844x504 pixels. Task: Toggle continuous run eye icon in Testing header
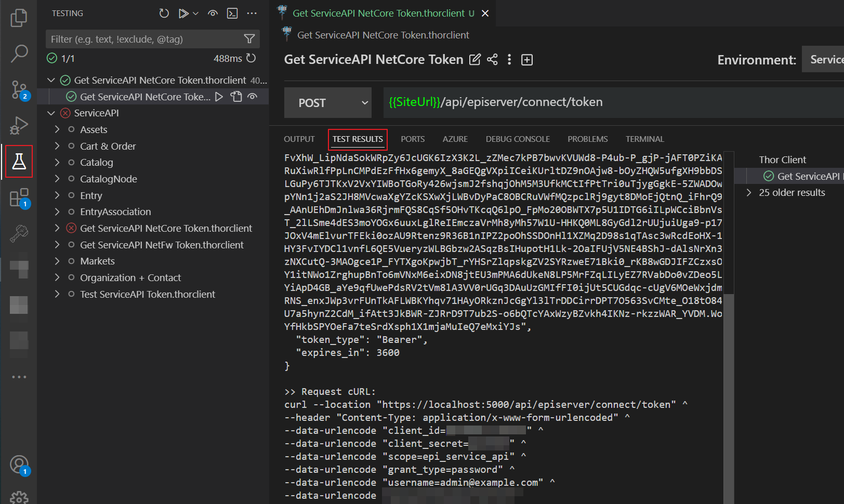tap(213, 14)
